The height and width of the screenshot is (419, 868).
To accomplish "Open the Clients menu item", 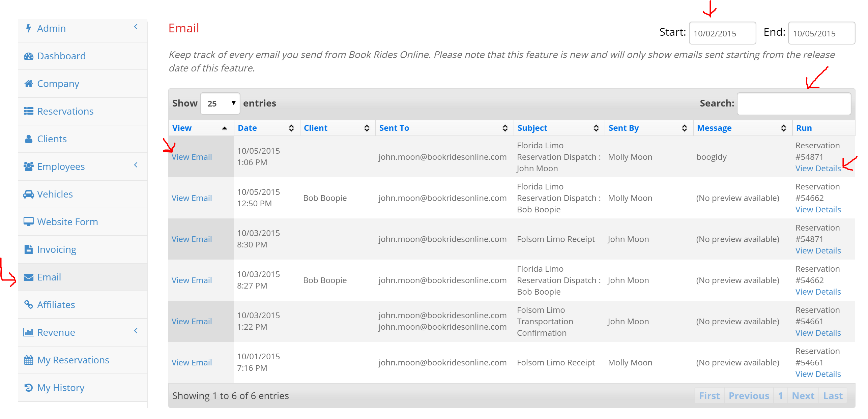I will pyautogui.click(x=52, y=139).
